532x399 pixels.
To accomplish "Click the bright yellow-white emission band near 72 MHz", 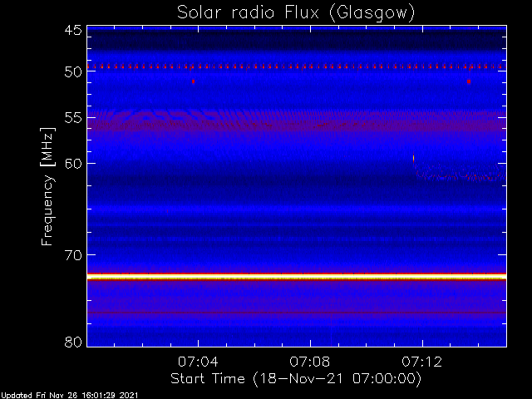I will 297,278.
